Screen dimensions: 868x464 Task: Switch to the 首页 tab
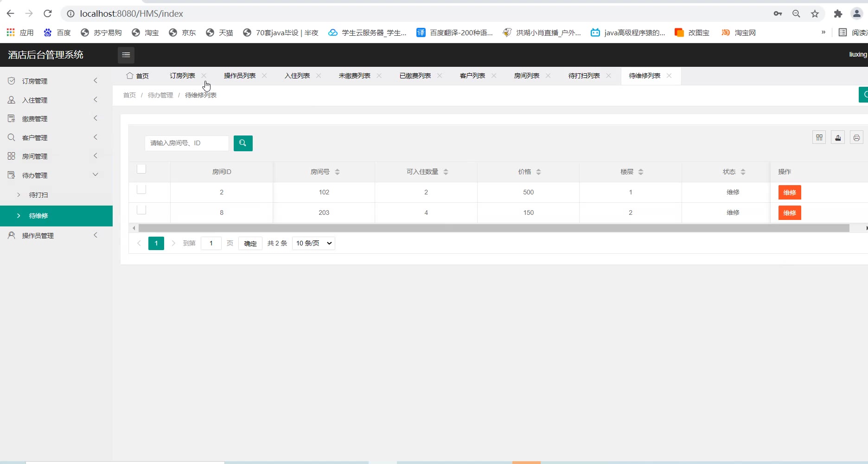[138, 76]
